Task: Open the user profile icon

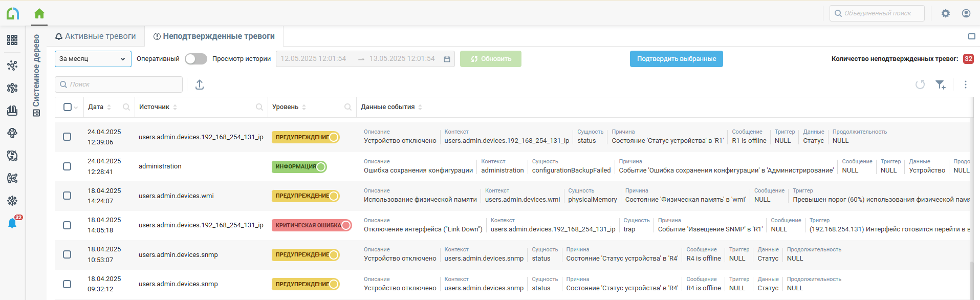Action: click(966, 13)
